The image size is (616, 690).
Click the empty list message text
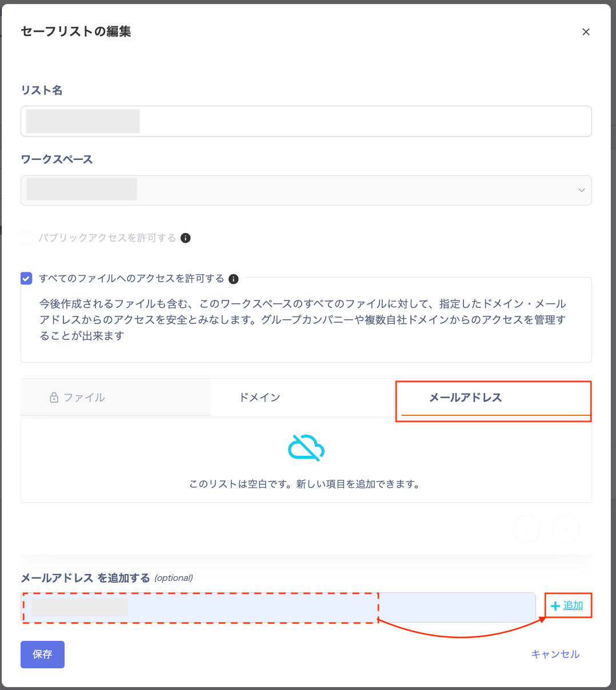(x=306, y=484)
